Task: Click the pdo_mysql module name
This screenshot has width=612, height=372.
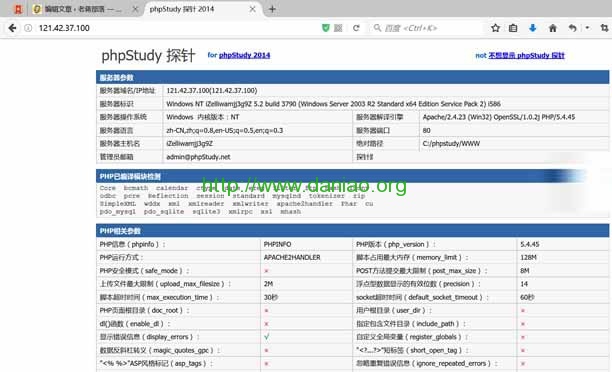Action: (117, 212)
